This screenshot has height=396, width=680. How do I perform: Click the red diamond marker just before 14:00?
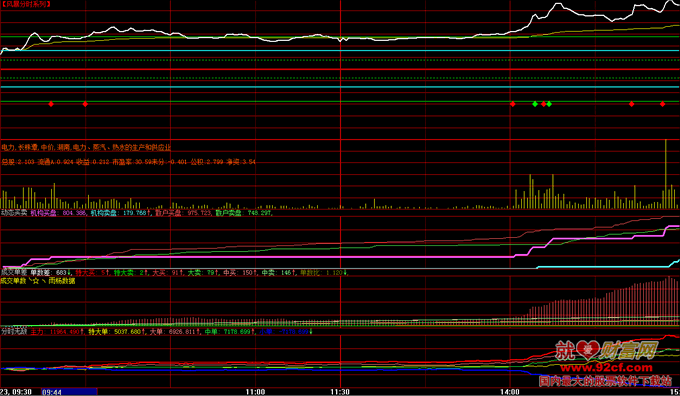click(513, 104)
